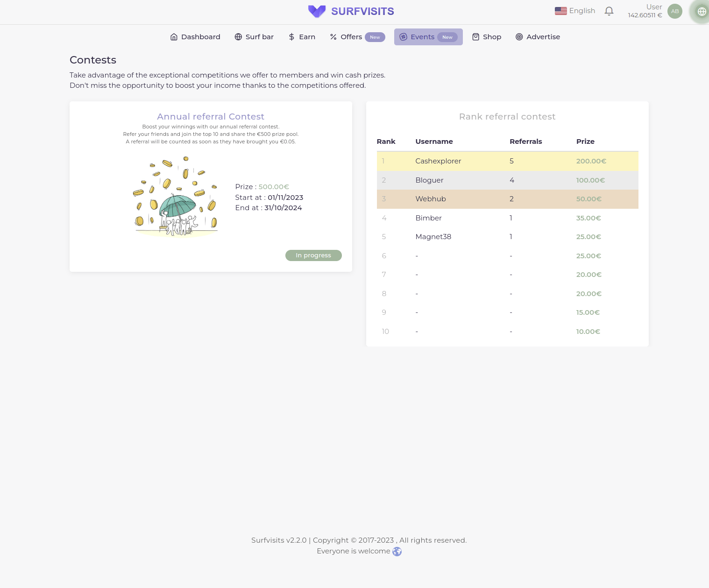Click the In progress status button
The width and height of the screenshot is (709, 588).
click(x=313, y=255)
